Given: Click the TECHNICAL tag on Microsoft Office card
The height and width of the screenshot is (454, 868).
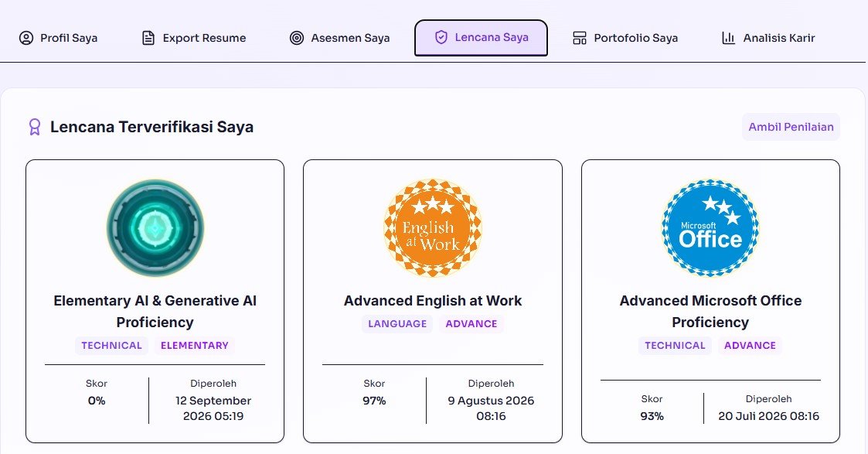Looking at the screenshot, I should tap(675, 346).
